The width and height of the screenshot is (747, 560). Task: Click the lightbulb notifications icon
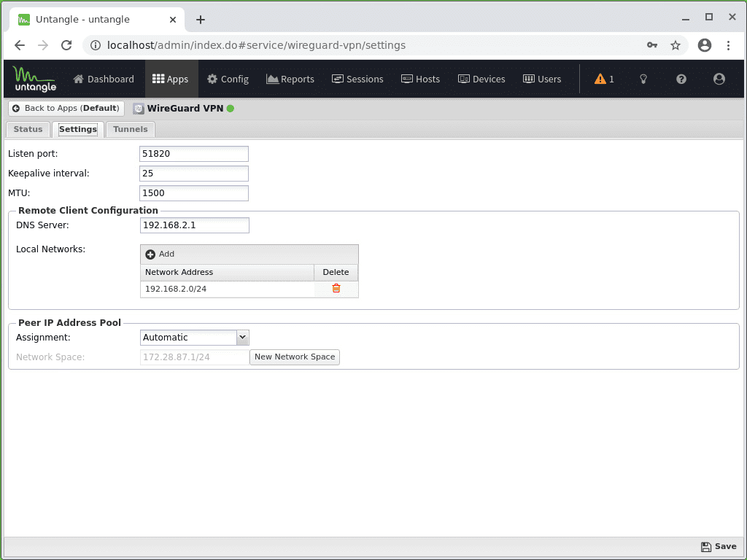tap(643, 79)
